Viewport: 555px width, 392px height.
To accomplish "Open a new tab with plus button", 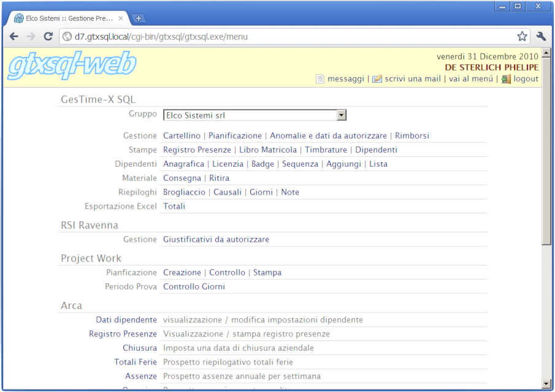I will coord(139,18).
